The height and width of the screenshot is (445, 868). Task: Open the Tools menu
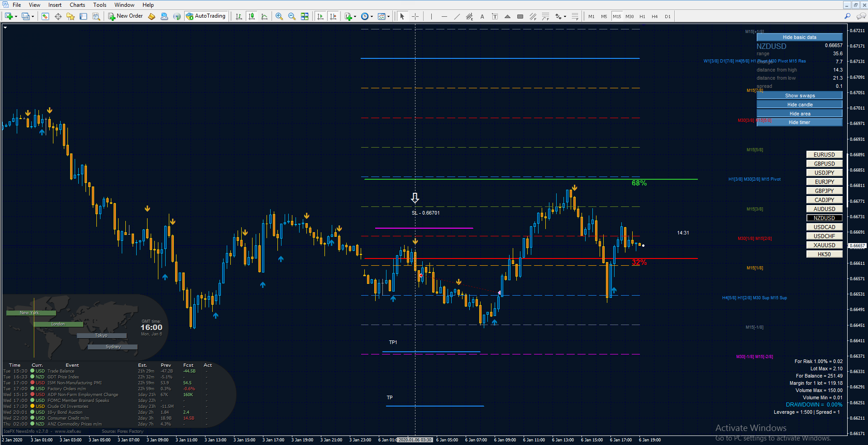tap(100, 5)
